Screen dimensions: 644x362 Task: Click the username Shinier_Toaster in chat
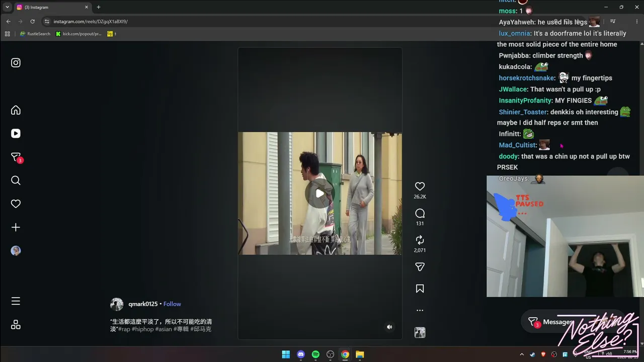pyautogui.click(x=523, y=112)
